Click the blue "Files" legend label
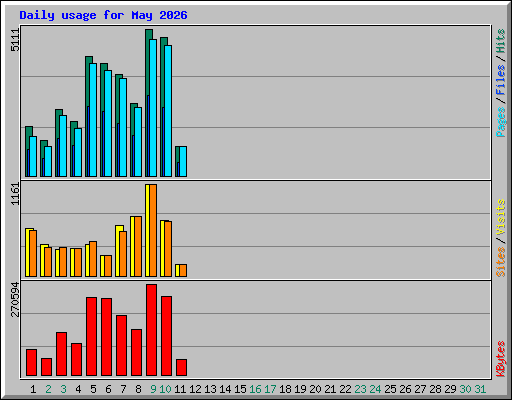Viewport: 512px width, 400px height. (501, 80)
